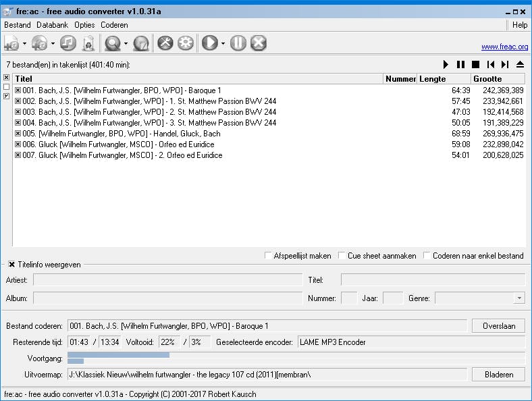This screenshot has height=401, width=532.
Task: Click the Nummer column header
Action: tap(400, 79)
